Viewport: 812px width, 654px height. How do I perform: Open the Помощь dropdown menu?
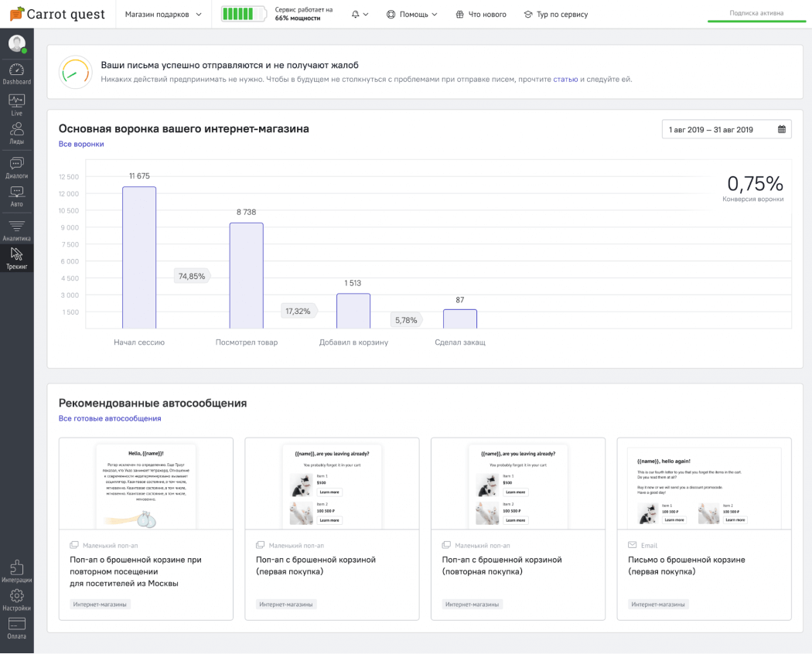412,14
